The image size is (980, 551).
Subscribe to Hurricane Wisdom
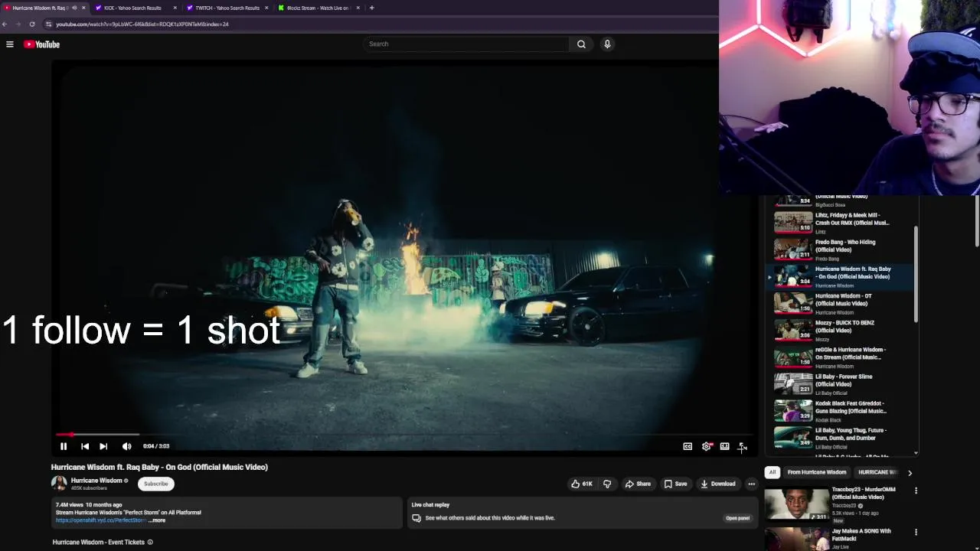[155, 484]
